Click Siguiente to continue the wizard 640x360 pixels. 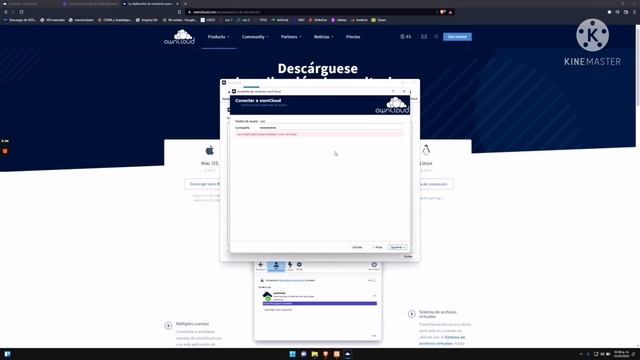397,247
